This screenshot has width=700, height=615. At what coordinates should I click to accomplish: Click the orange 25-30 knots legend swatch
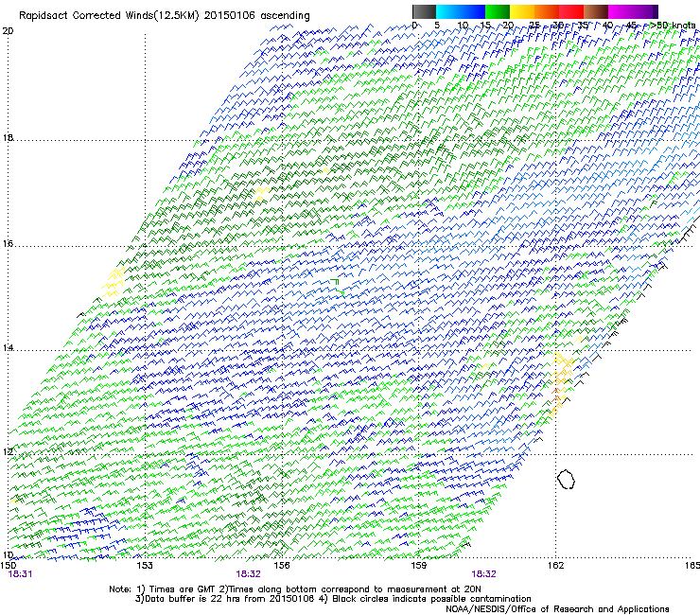pyautogui.click(x=547, y=11)
